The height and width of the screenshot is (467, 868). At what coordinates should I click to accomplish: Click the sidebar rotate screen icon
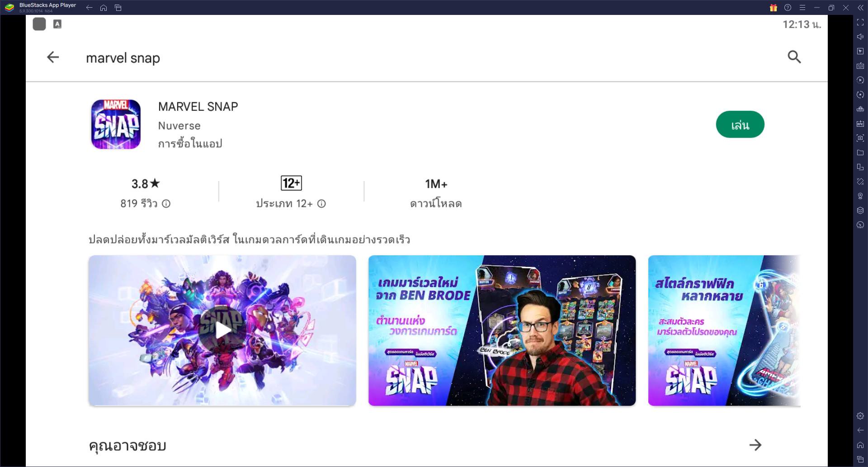click(x=860, y=181)
